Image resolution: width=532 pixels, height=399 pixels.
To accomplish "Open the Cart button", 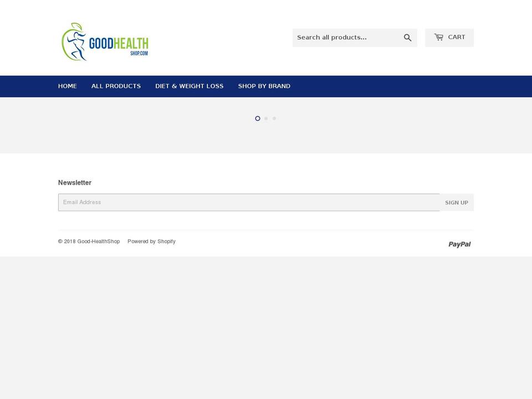I will 449,38.
